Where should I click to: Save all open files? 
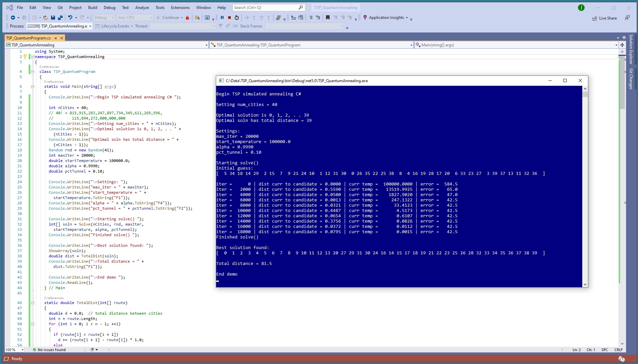point(60,18)
